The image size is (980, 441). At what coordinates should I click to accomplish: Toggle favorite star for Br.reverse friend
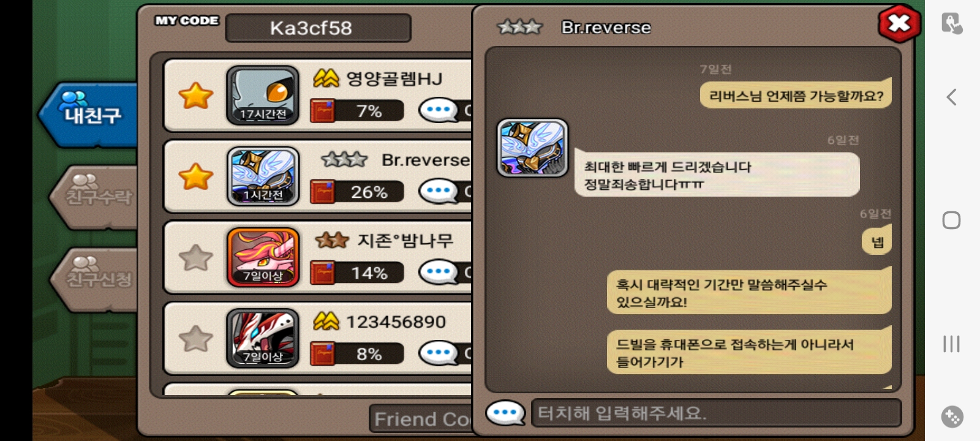pos(195,176)
